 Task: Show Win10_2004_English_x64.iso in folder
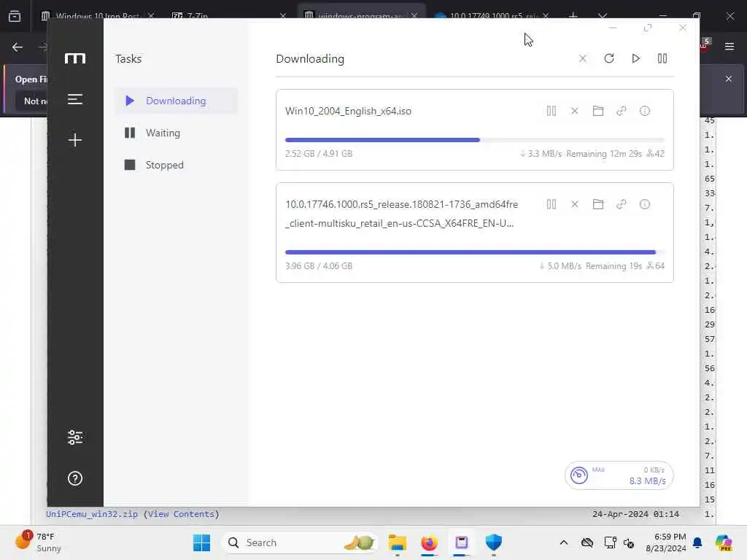click(598, 111)
